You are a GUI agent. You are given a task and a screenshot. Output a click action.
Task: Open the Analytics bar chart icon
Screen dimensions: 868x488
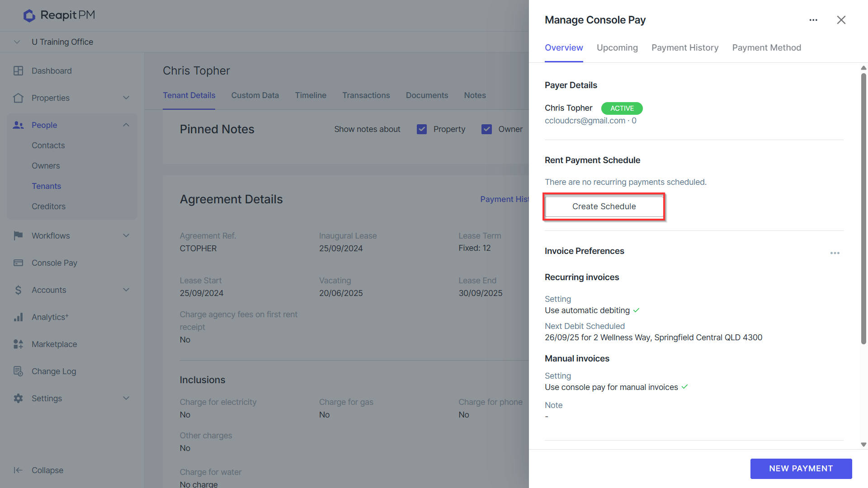[x=18, y=317]
